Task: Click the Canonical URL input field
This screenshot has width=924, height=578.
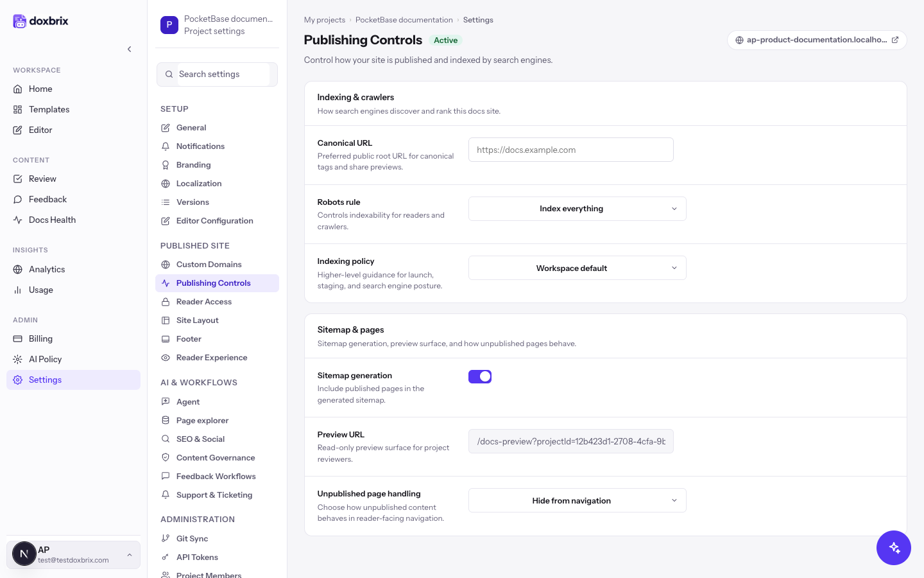Action: click(x=571, y=150)
